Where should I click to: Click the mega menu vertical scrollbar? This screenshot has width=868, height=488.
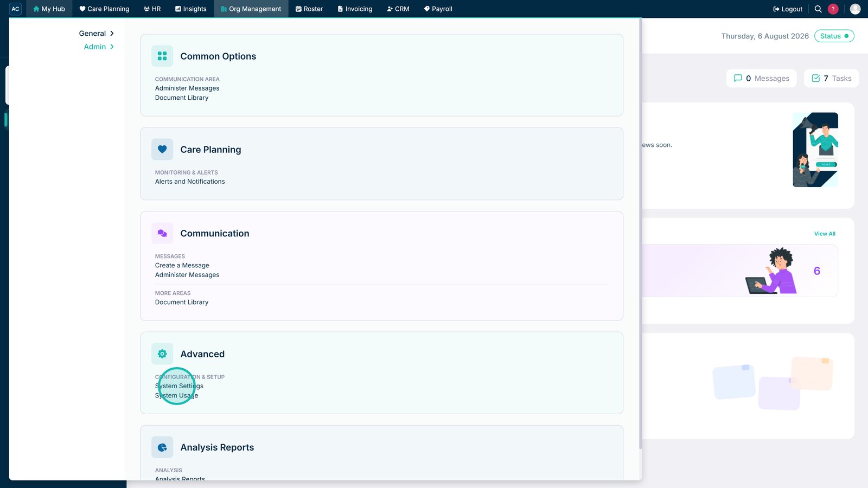point(640,233)
